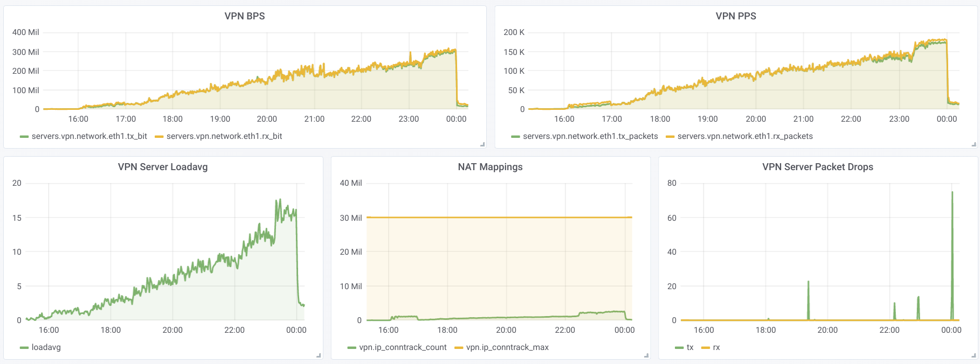Viewport: 980px width, 364px height.
Task: Toggle the tx series label in Packet Drops
Action: [689, 347]
